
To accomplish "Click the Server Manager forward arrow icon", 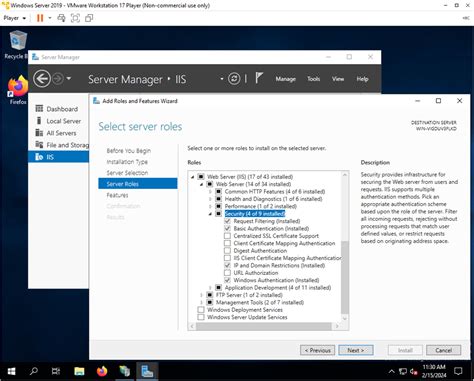I will click(58, 79).
